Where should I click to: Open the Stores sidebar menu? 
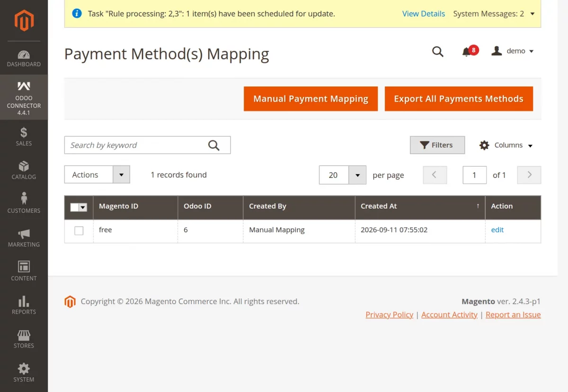pyautogui.click(x=24, y=339)
